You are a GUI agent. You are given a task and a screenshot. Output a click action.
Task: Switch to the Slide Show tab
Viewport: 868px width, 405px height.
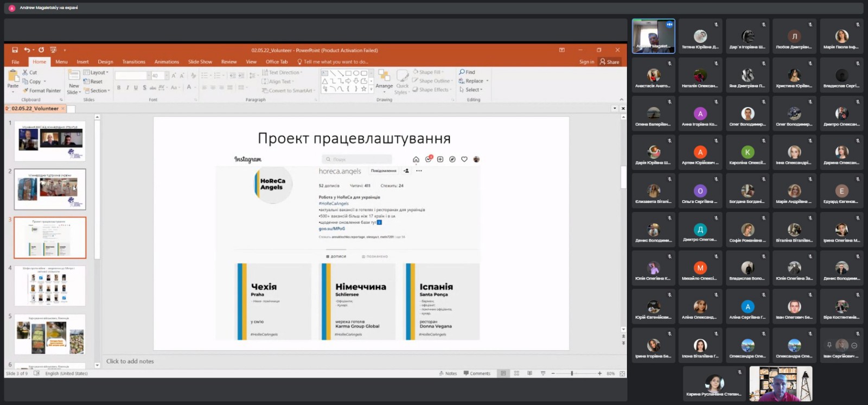[200, 62]
